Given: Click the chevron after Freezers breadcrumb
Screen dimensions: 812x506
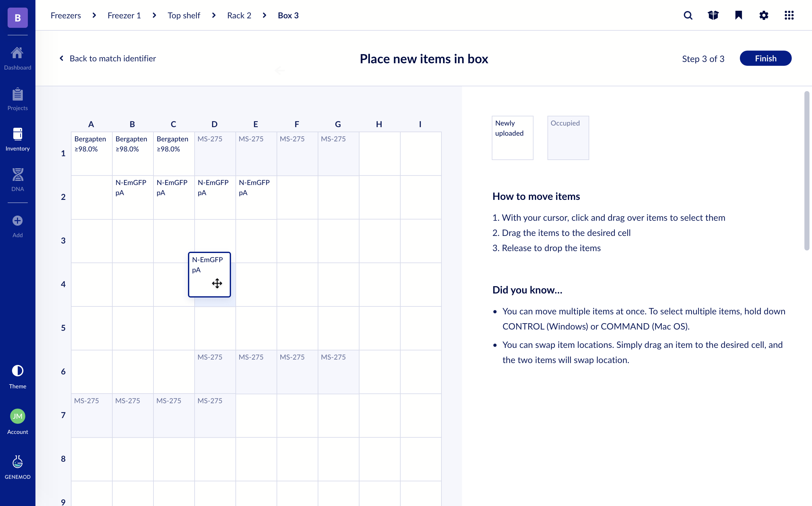Looking at the screenshot, I should tap(94, 15).
